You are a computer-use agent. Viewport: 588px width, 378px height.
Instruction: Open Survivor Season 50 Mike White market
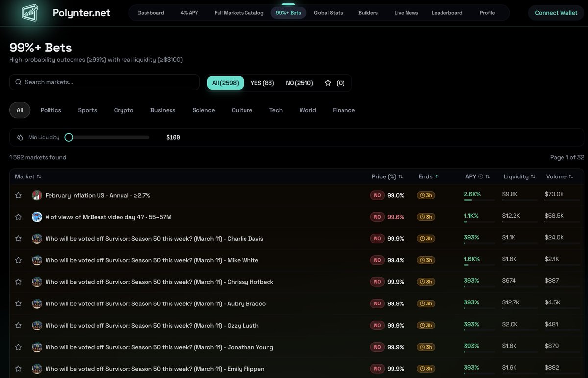pos(152,260)
